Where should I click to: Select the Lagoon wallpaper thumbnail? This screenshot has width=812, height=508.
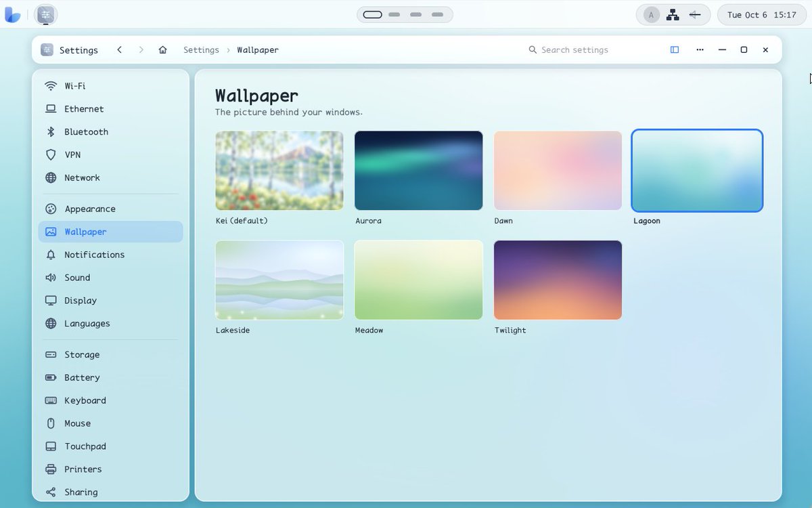pos(697,171)
